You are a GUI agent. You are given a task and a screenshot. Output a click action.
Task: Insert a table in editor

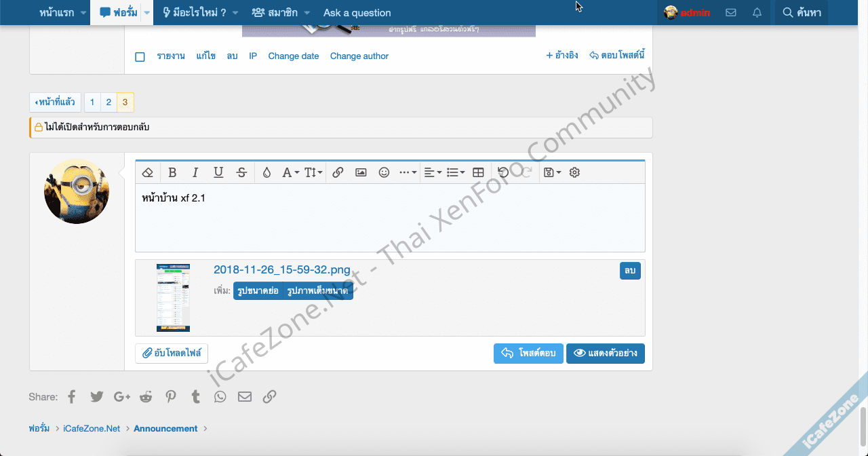[x=478, y=172]
